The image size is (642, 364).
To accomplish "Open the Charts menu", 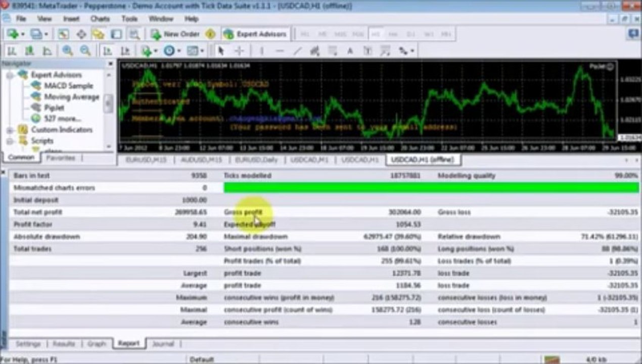I will point(100,19).
